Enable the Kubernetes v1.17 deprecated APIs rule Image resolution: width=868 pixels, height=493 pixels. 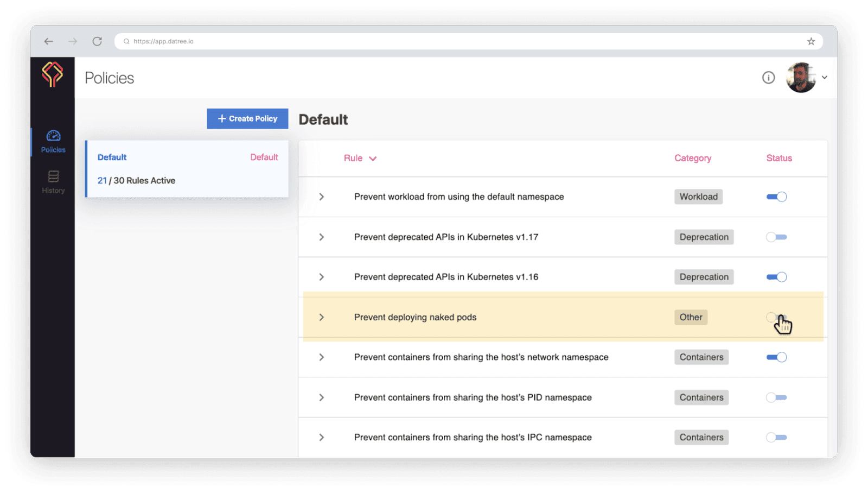(776, 237)
